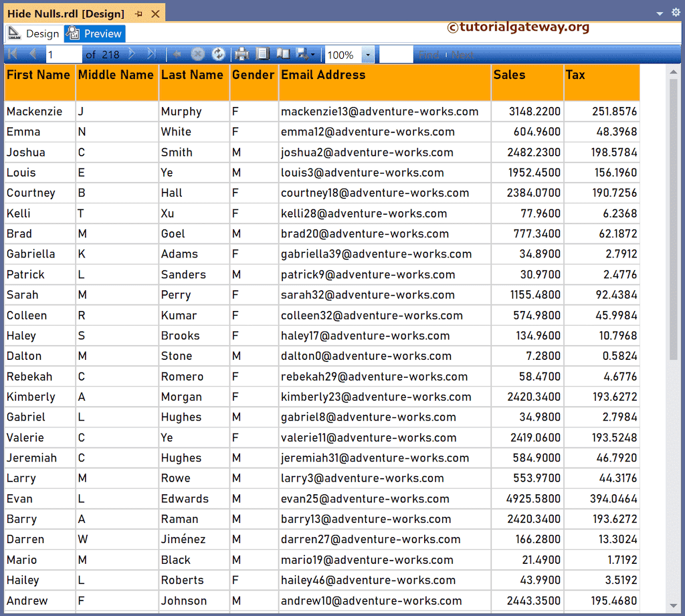Click the Print report icon
This screenshot has height=616, width=685.
click(x=241, y=54)
